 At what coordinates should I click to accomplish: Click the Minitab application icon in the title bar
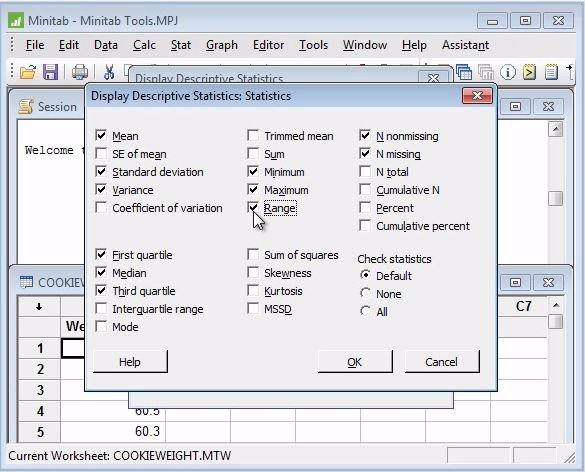16,20
